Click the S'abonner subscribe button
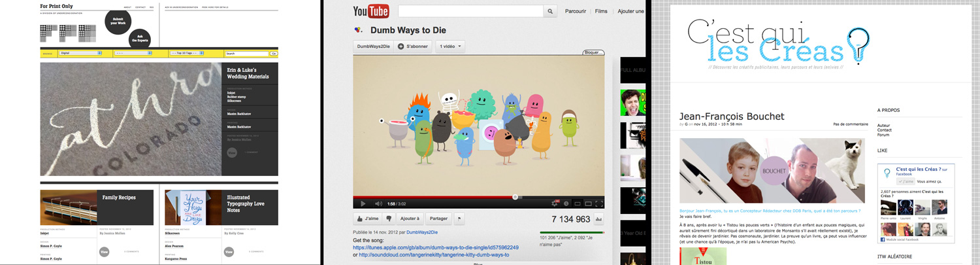 click(x=413, y=46)
